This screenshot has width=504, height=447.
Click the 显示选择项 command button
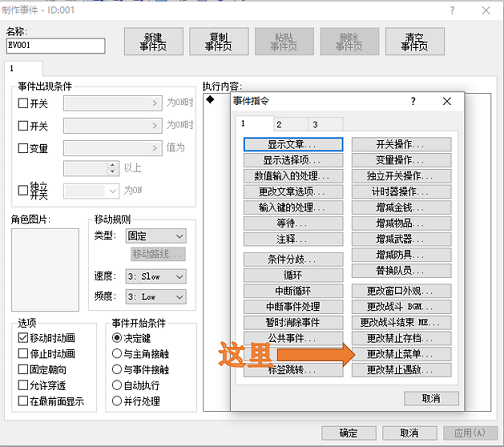[x=293, y=160]
